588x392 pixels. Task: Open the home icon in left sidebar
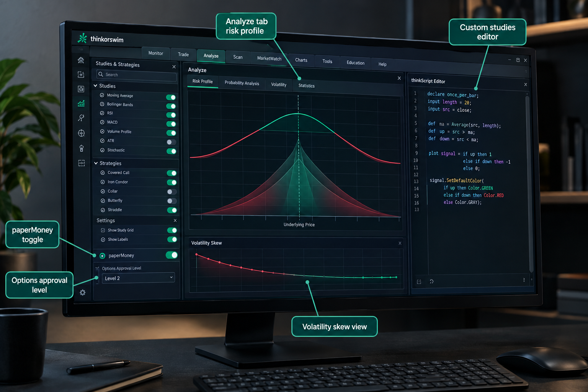click(x=81, y=60)
